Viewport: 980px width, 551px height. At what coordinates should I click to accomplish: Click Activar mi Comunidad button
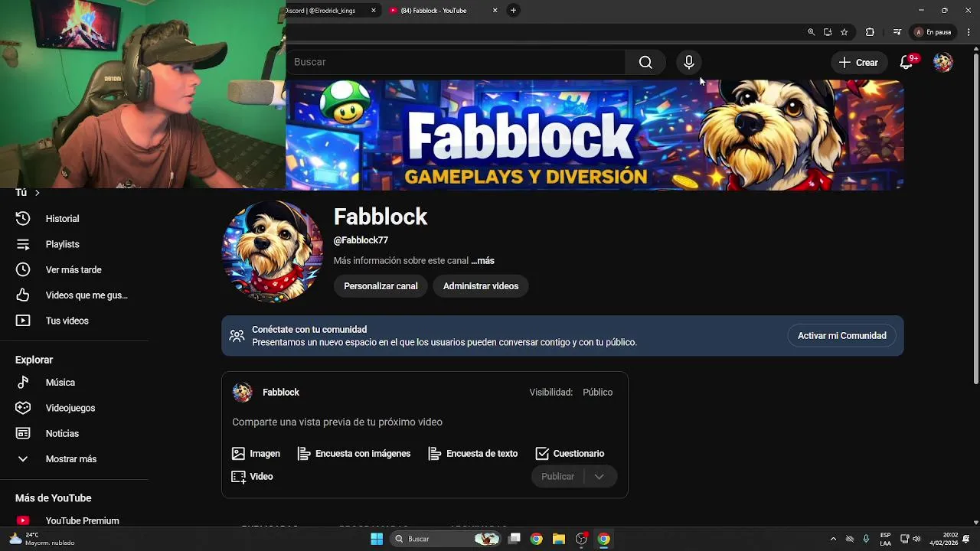coord(841,336)
